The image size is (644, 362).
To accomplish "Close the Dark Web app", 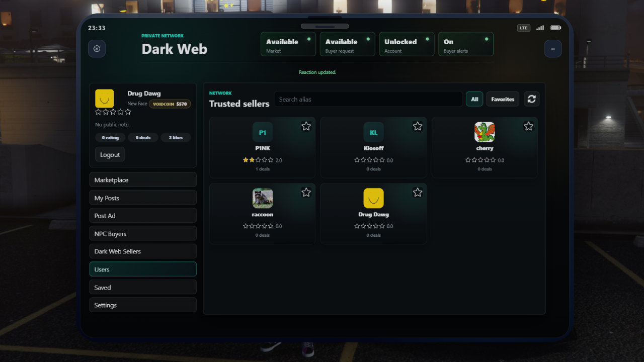I will click(97, 49).
